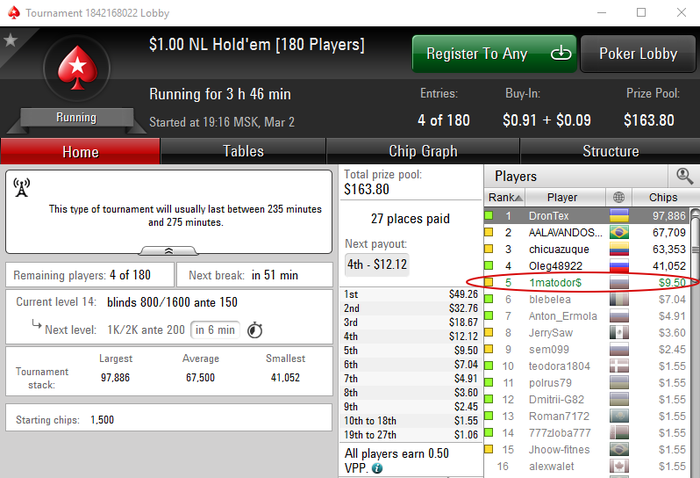700x478 pixels.
Task: Click the globe country column icon
Action: [619, 197]
